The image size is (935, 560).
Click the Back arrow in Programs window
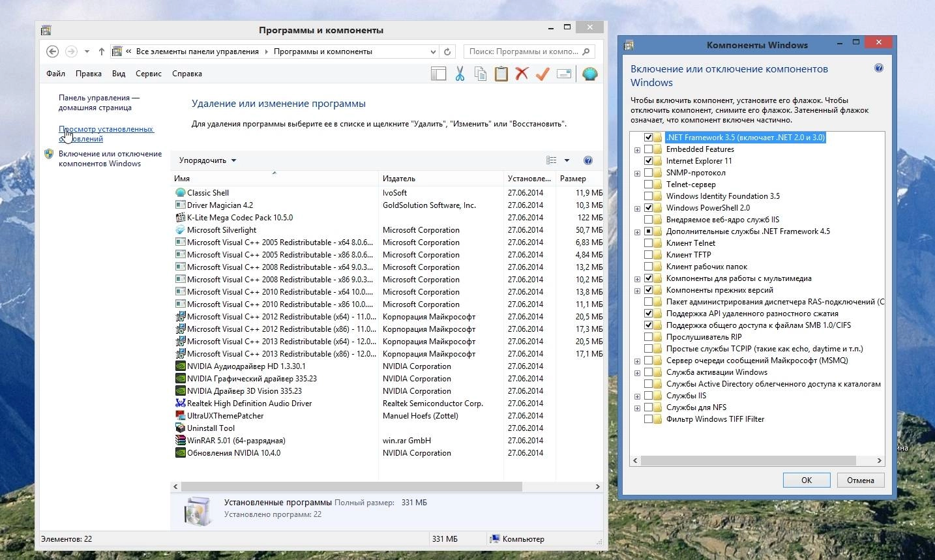53,52
